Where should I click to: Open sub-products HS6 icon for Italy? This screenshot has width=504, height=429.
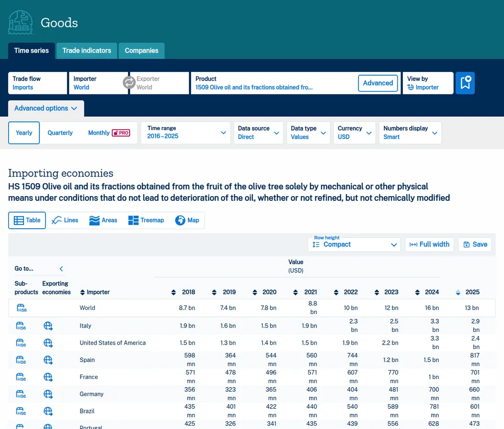pos(21,326)
